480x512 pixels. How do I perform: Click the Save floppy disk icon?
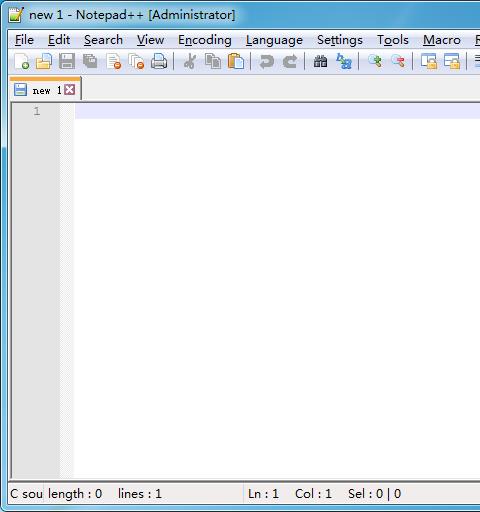(67, 61)
